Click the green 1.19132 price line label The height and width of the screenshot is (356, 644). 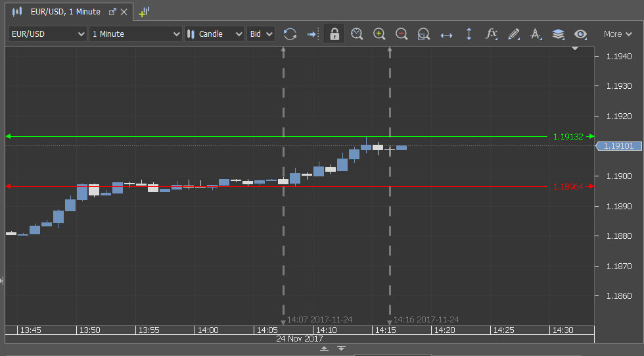click(568, 136)
